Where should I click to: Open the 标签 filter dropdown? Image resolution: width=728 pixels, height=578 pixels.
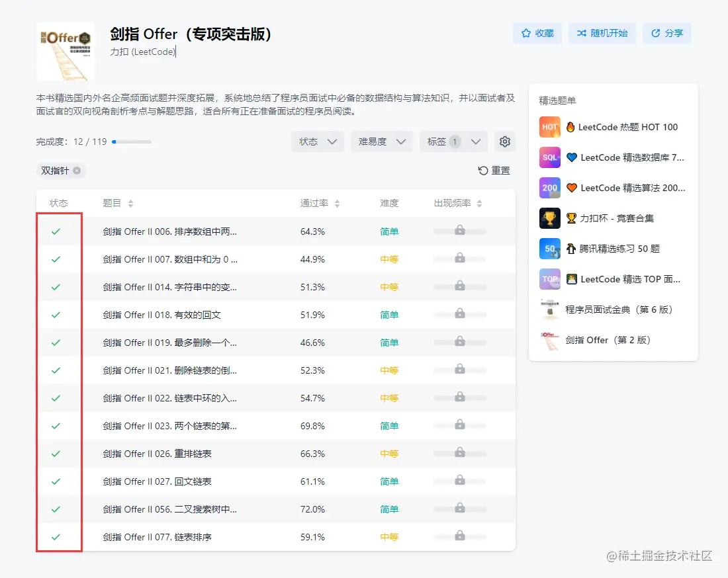(453, 141)
